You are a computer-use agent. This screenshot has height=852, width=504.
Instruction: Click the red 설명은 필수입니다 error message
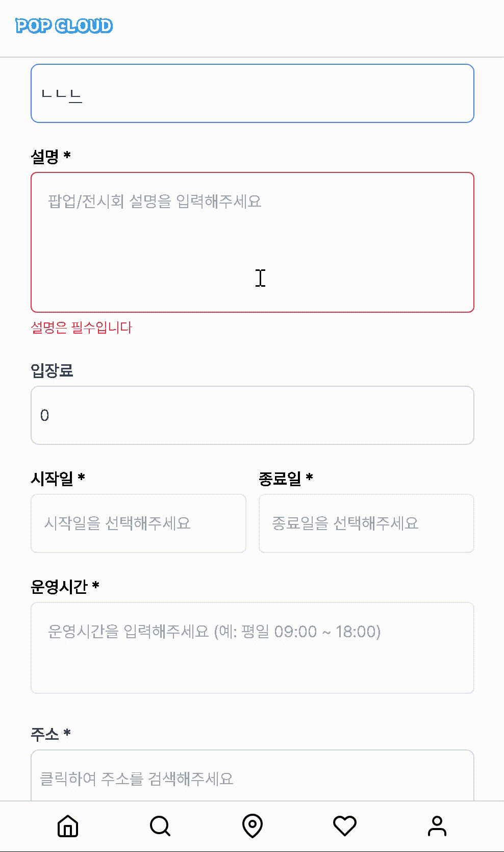click(x=82, y=328)
